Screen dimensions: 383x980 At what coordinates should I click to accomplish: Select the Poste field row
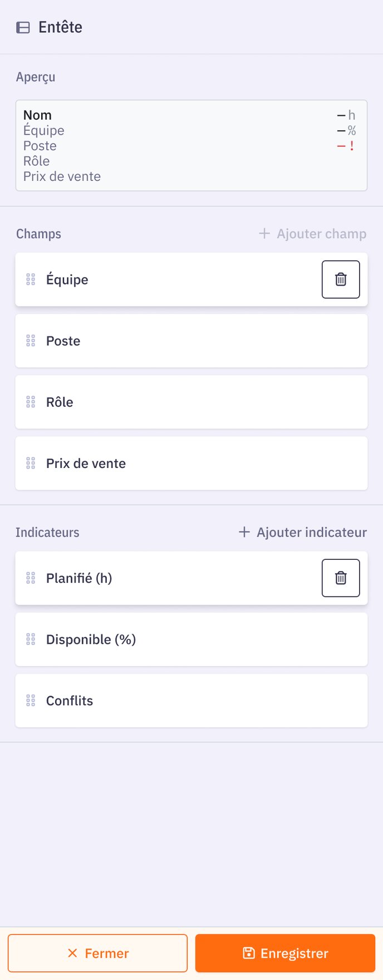[x=191, y=341]
